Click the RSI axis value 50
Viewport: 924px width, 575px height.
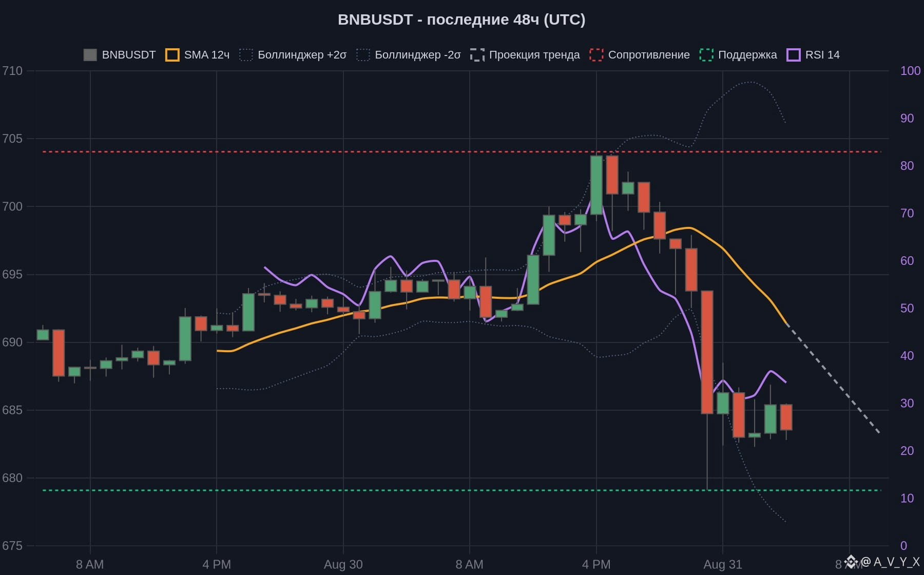(x=907, y=308)
